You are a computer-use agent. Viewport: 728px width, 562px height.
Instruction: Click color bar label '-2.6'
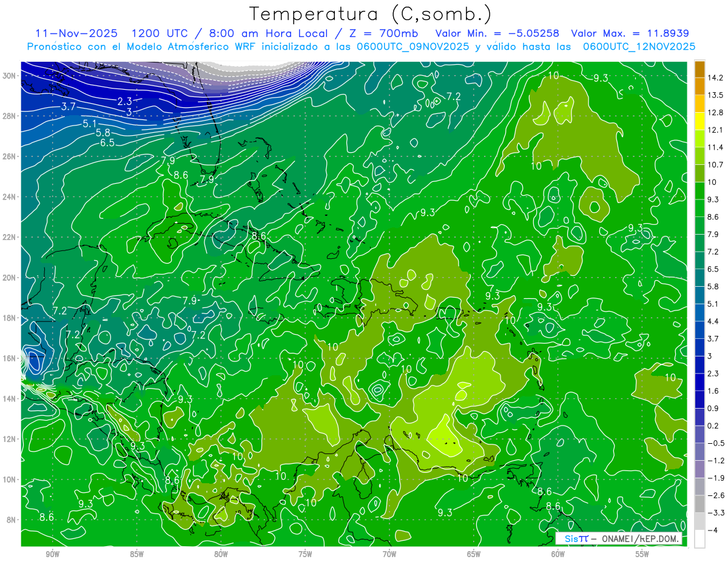pyautogui.click(x=716, y=495)
